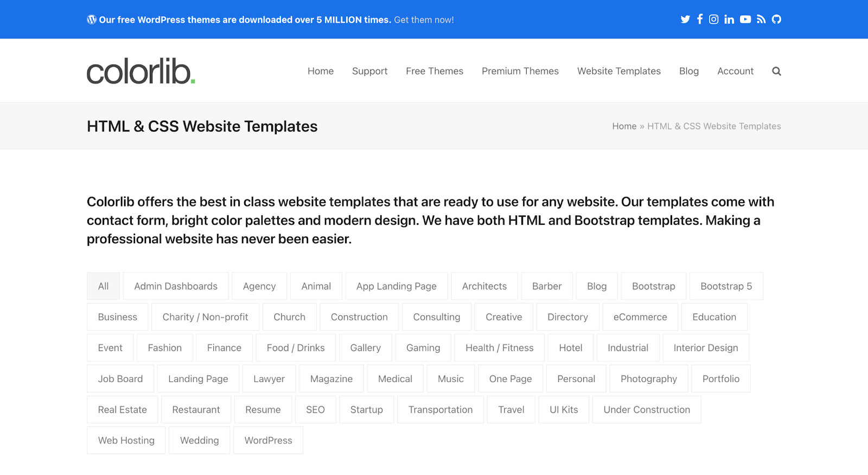Open the Home menu item

pos(321,71)
